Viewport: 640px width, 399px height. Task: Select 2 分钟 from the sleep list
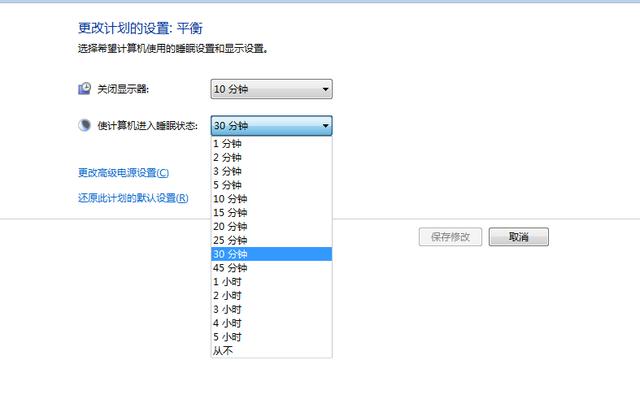tap(271, 157)
